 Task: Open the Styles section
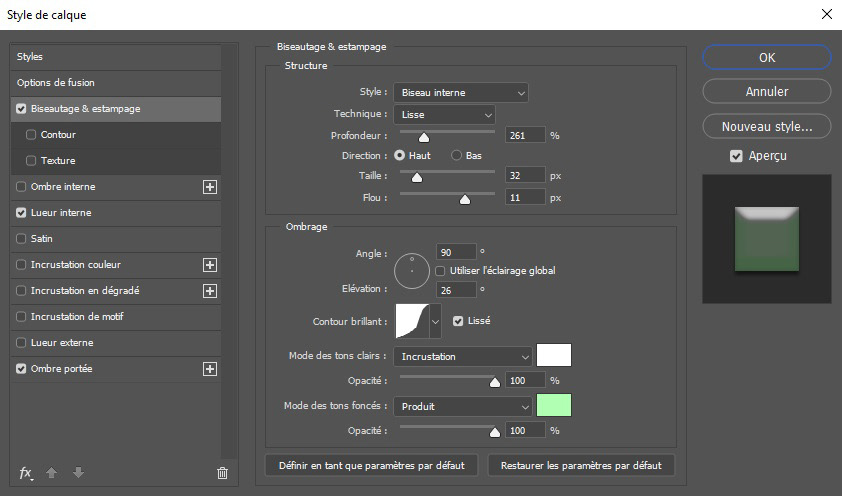(115, 57)
